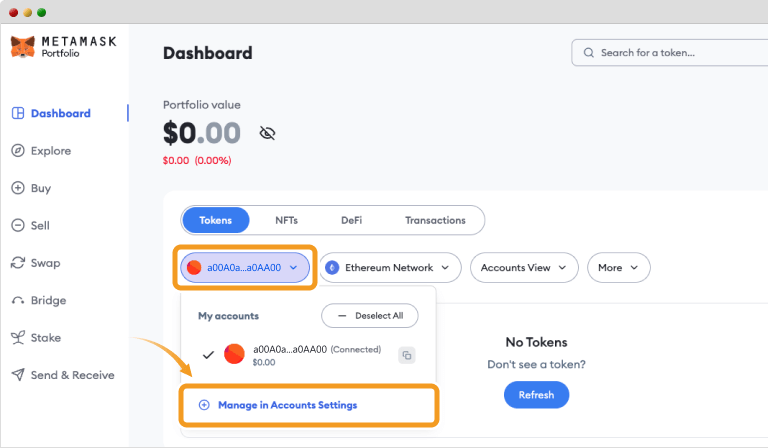Click the Send & Receive paper-plane icon
Screen dimensions: 768x448
coord(18,375)
